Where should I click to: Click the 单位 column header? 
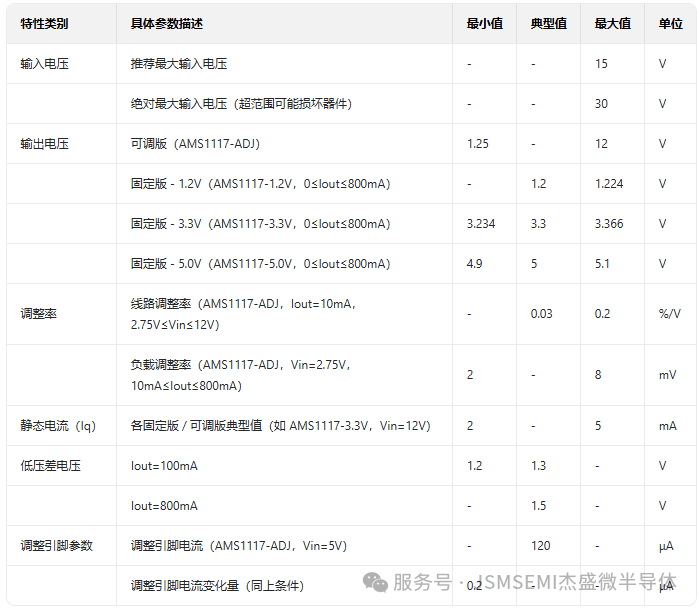[670, 24]
